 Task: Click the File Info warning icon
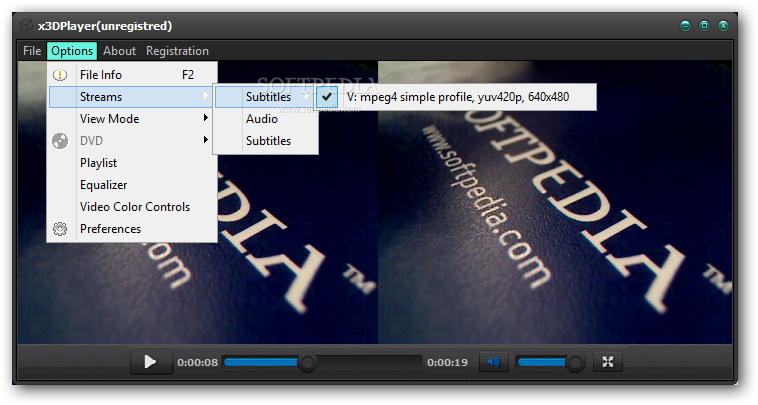pos(60,75)
